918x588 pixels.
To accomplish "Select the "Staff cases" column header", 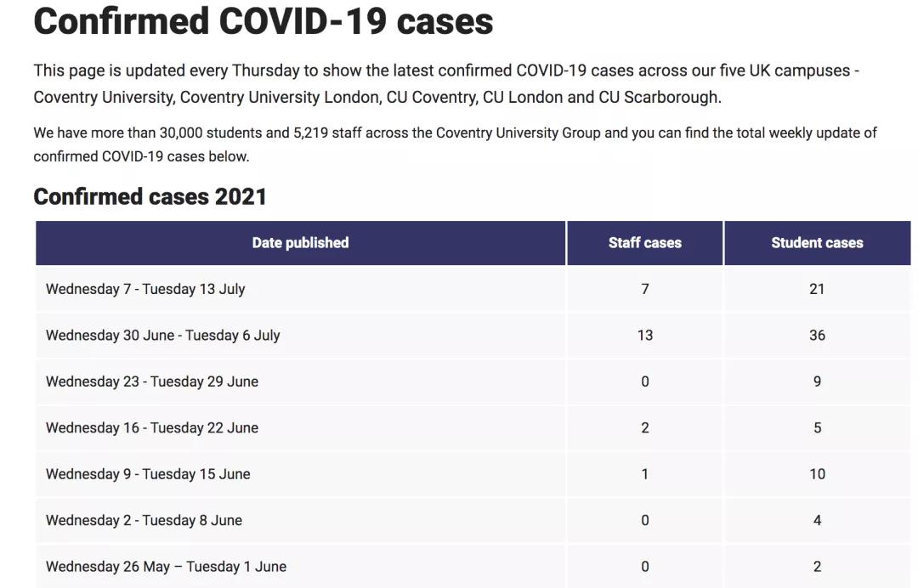I will click(x=644, y=243).
